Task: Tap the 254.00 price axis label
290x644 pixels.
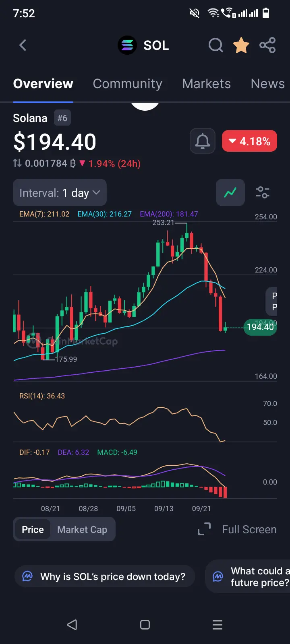Action: [x=266, y=217]
